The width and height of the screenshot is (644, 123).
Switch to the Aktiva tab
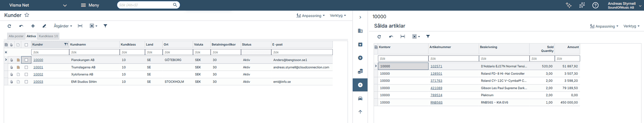[x=31, y=36]
